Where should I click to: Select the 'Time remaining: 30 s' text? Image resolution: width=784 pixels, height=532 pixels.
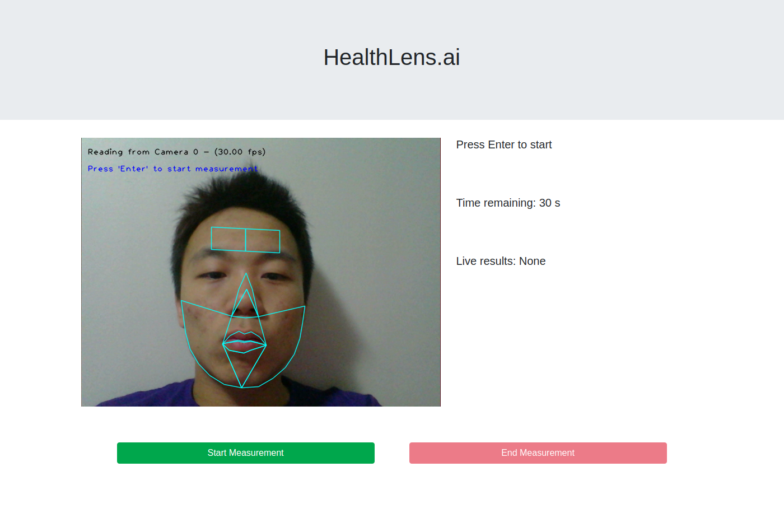(x=508, y=203)
